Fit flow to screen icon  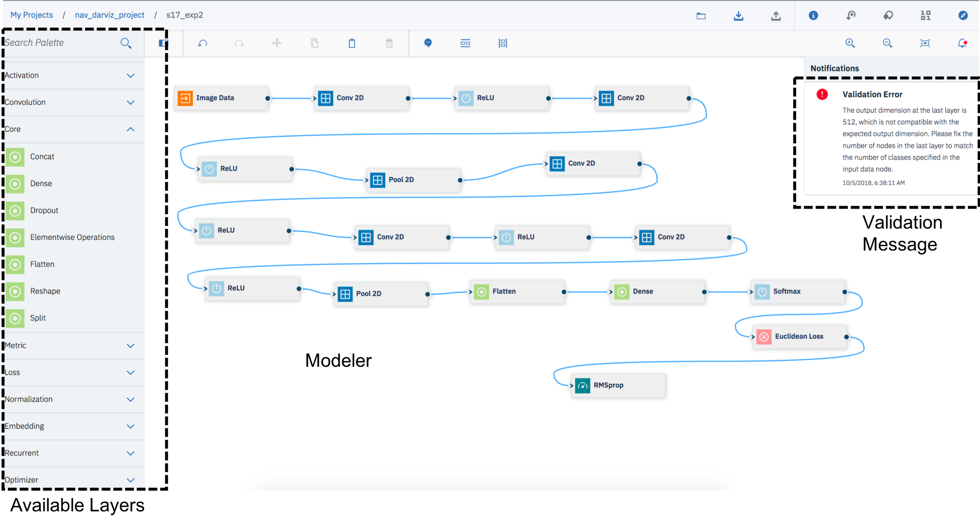[925, 43]
